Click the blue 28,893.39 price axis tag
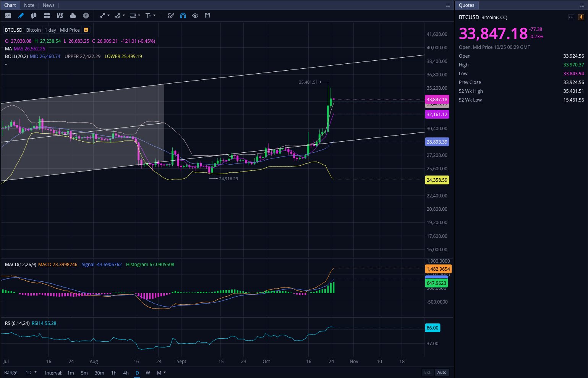 click(437, 142)
